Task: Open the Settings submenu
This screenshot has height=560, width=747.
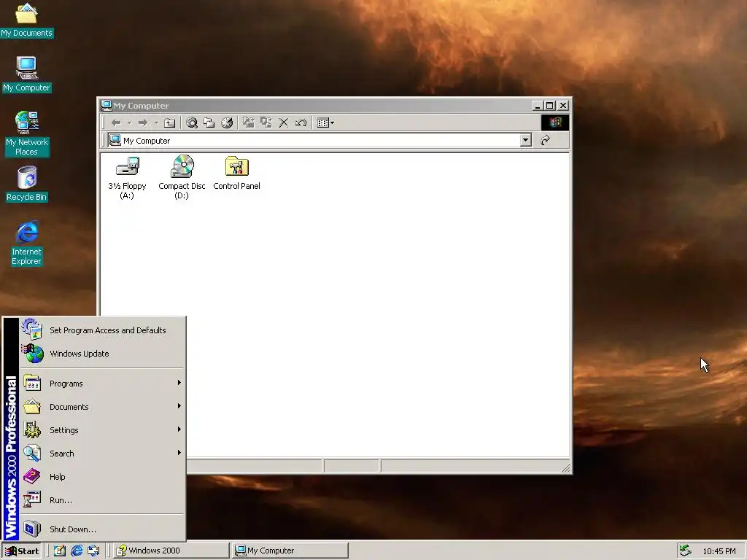Action: click(102, 430)
